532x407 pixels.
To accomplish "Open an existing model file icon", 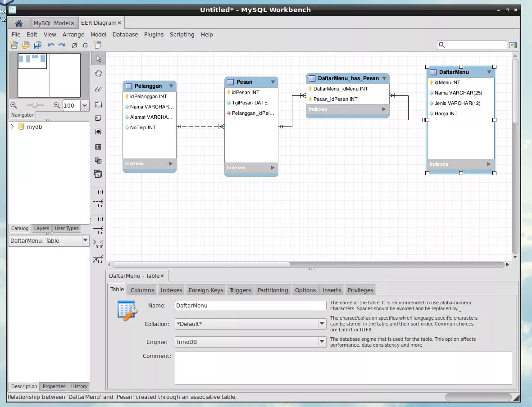I will [26, 45].
